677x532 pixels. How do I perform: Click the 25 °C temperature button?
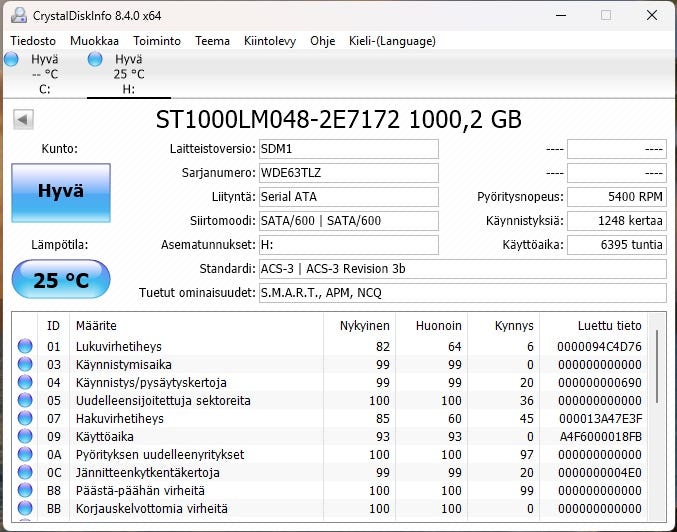61,279
